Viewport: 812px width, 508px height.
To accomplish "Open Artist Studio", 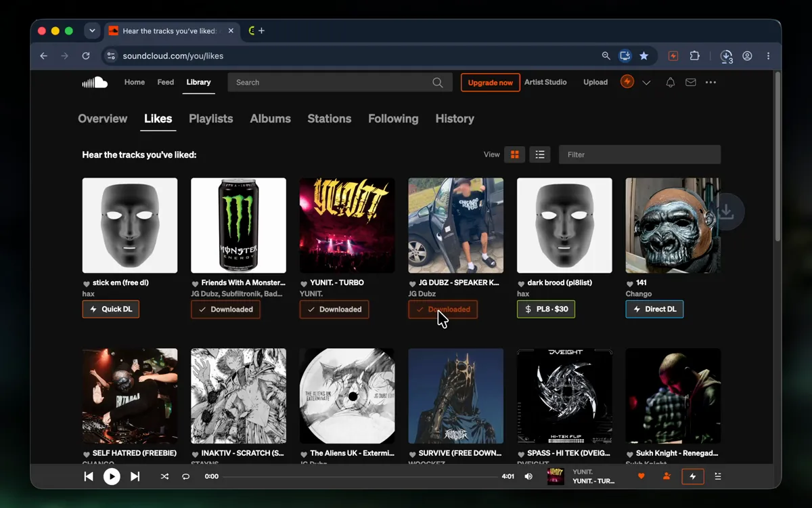I will tap(545, 82).
